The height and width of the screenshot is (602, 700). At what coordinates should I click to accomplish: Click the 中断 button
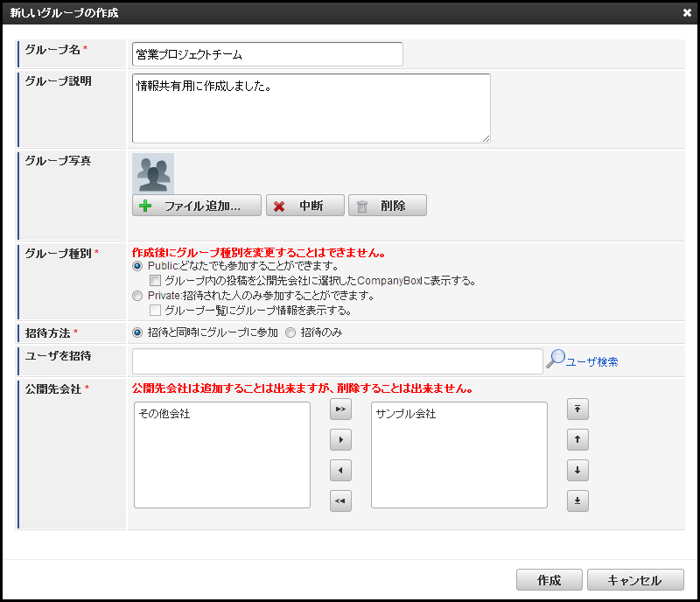pyautogui.click(x=305, y=206)
